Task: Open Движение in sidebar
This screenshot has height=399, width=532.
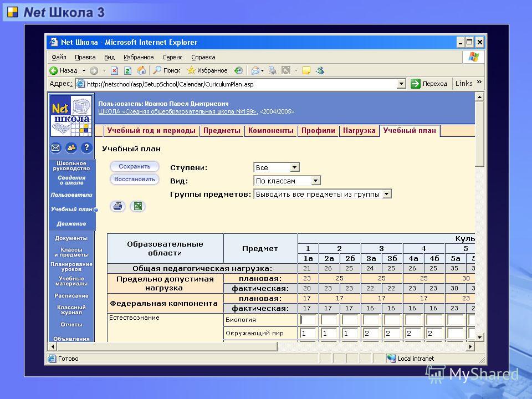Action: [71, 223]
